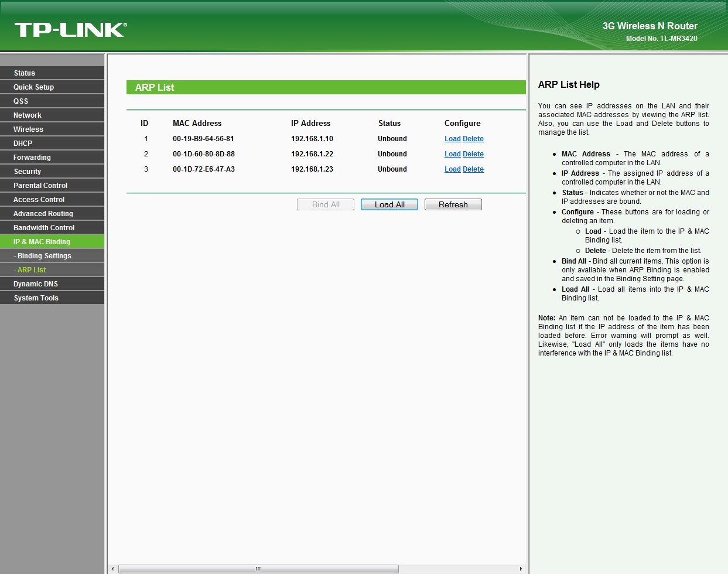Open System Tools menu

click(x=52, y=298)
